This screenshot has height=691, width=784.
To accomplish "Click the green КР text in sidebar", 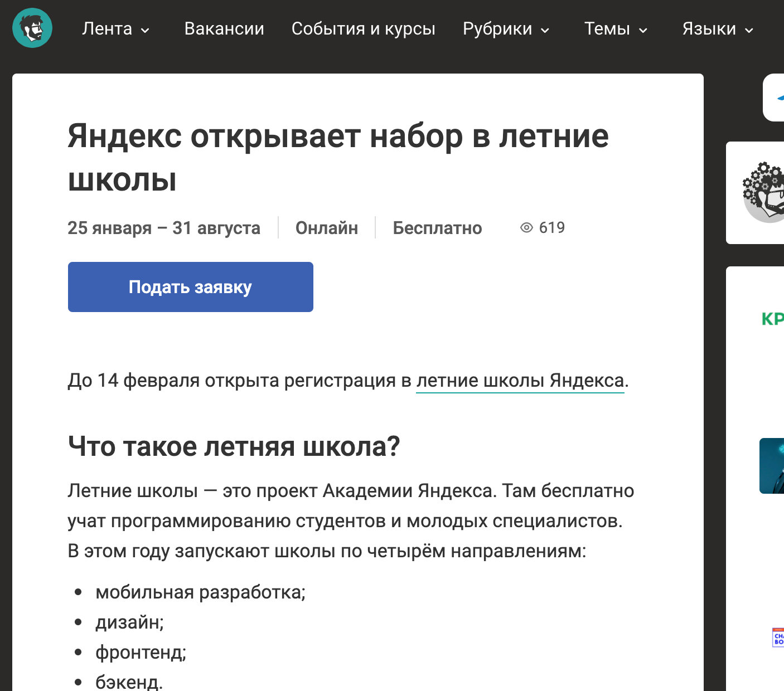I will [773, 319].
